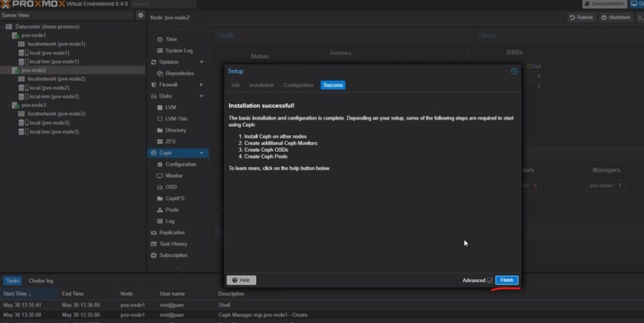Collapse the pve-node2 tree node
644x323 pixels.
[x=9, y=71]
